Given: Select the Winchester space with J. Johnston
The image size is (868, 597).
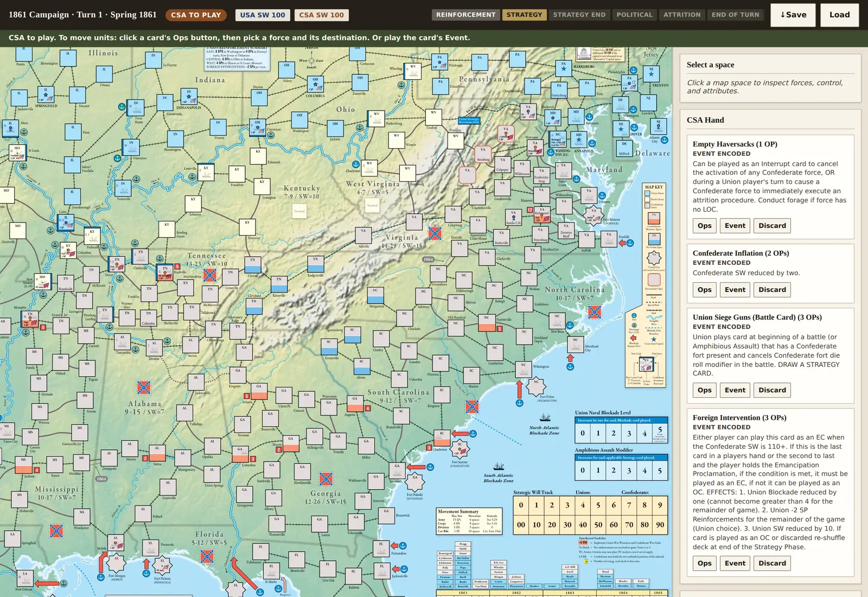Looking at the screenshot, I should (x=506, y=134).
